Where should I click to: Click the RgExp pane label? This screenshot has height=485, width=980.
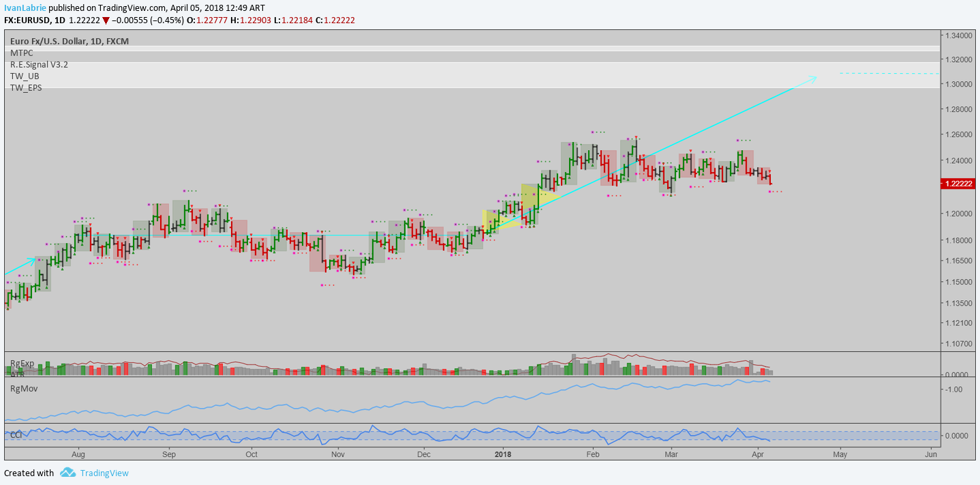coord(22,363)
